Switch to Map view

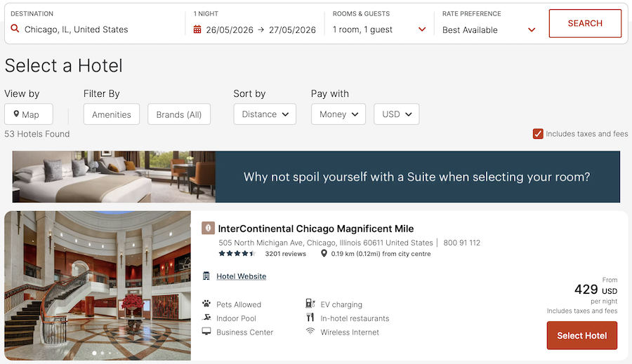(x=29, y=114)
